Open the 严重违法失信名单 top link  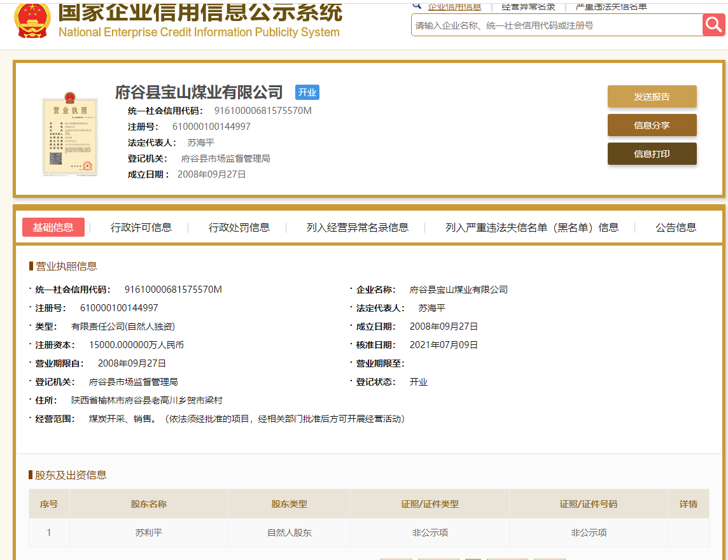coord(611,6)
